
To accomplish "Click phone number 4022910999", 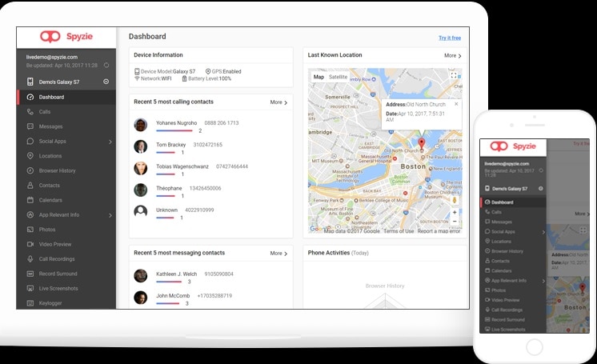I will pos(199,210).
